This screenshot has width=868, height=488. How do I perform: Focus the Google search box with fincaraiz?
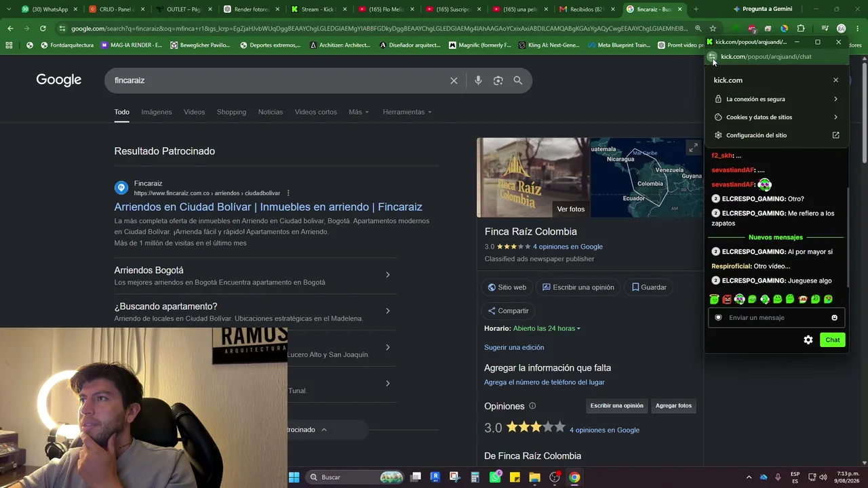click(278, 81)
